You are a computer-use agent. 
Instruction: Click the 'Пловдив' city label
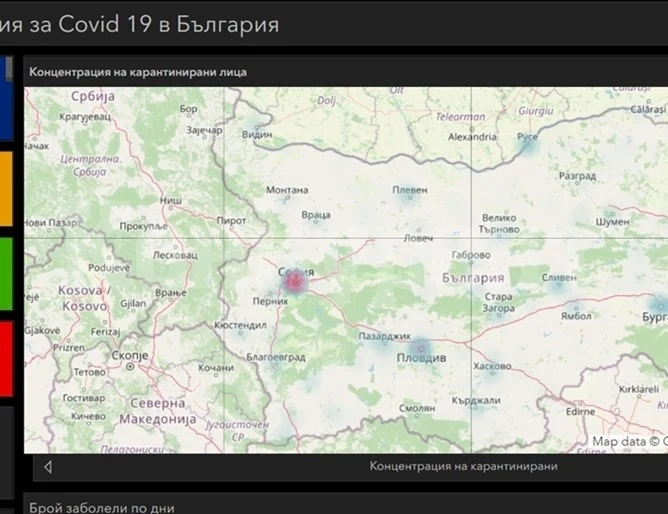[421, 358]
